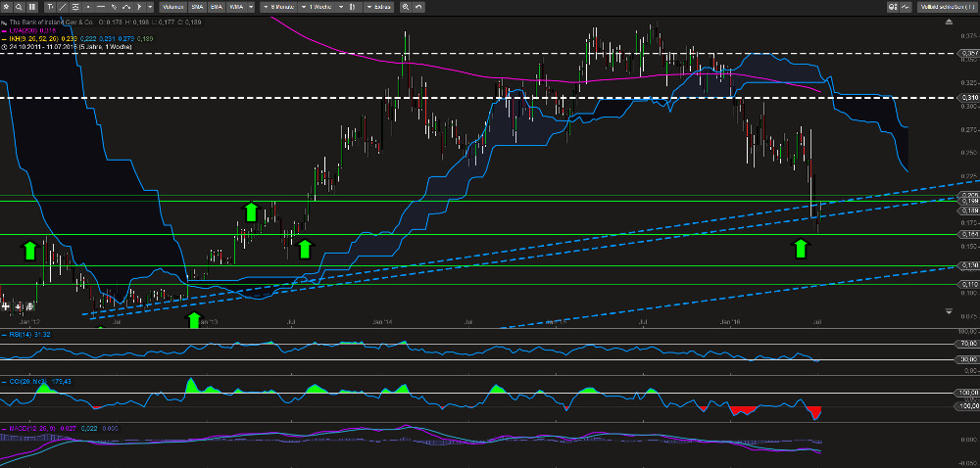Click the MACD(12, 26, 9) indicator label
Viewport: 980px width, 468px height.
tap(32, 429)
